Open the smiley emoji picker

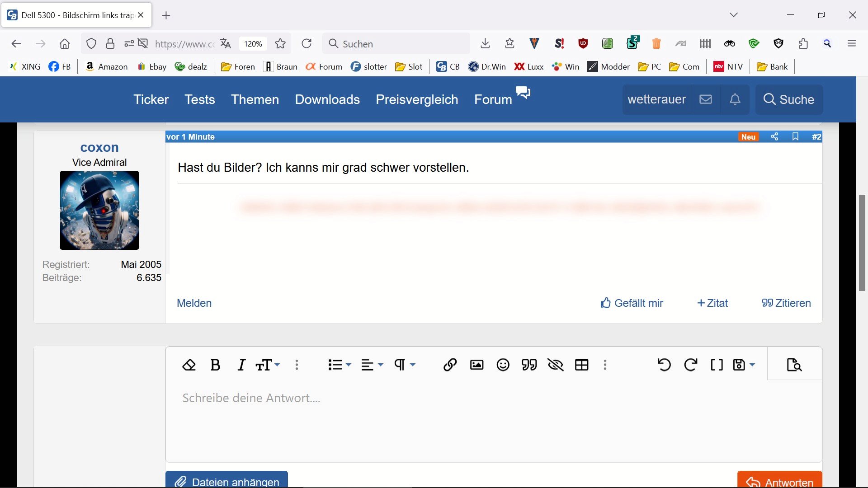(503, 365)
